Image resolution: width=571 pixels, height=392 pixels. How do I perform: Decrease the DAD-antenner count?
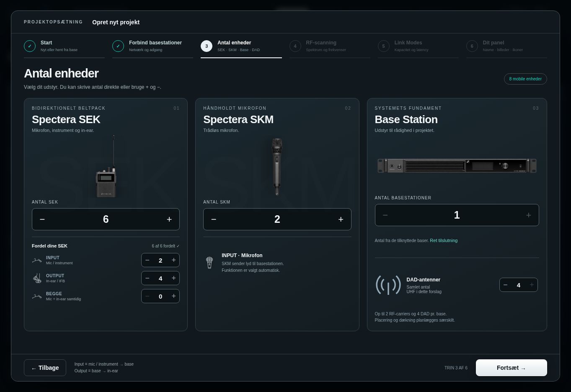click(x=506, y=285)
